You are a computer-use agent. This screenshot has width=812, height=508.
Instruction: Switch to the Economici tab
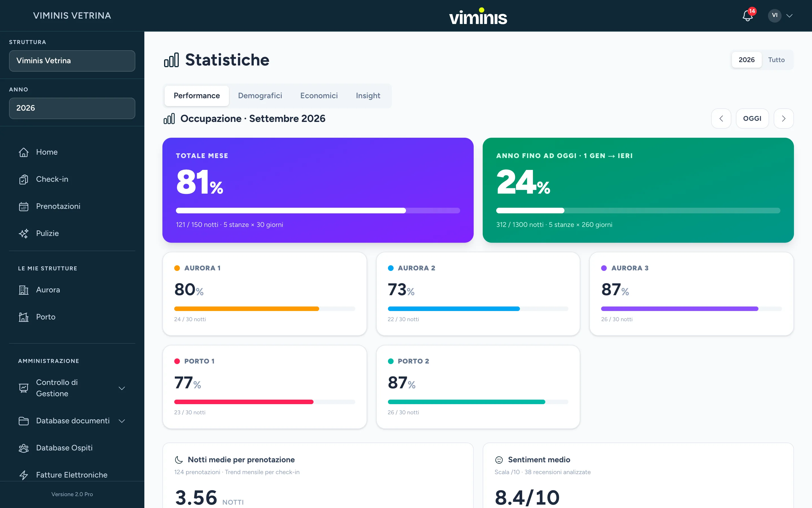(x=319, y=96)
